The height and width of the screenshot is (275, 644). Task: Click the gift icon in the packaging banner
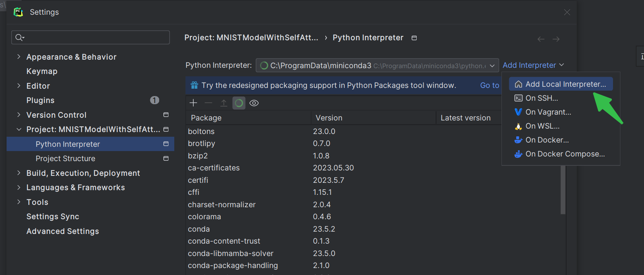click(194, 85)
